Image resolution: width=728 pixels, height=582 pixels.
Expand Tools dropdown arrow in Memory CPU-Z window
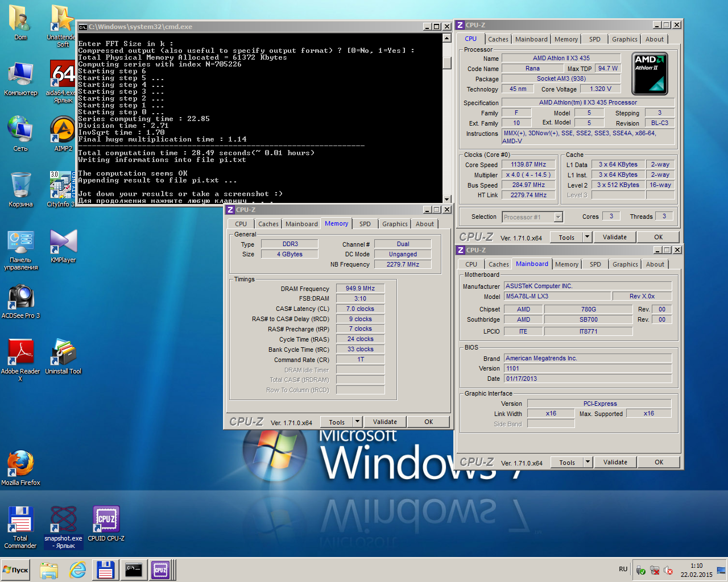click(357, 422)
